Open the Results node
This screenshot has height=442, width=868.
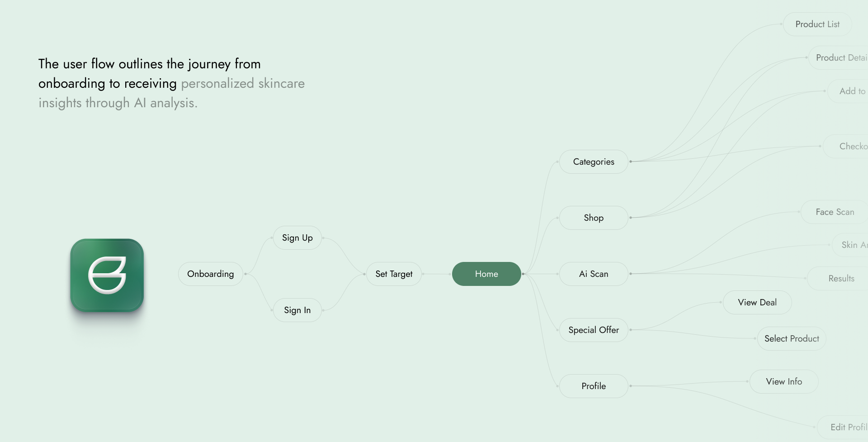[838, 278]
